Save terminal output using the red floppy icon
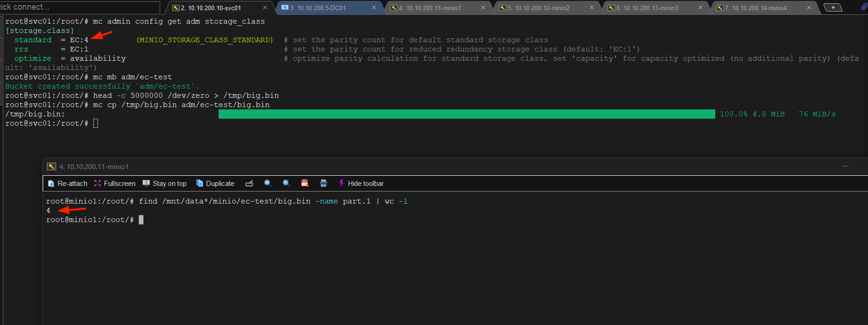Image resolution: width=868 pixels, height=325 pixels. tap(305, 184)
